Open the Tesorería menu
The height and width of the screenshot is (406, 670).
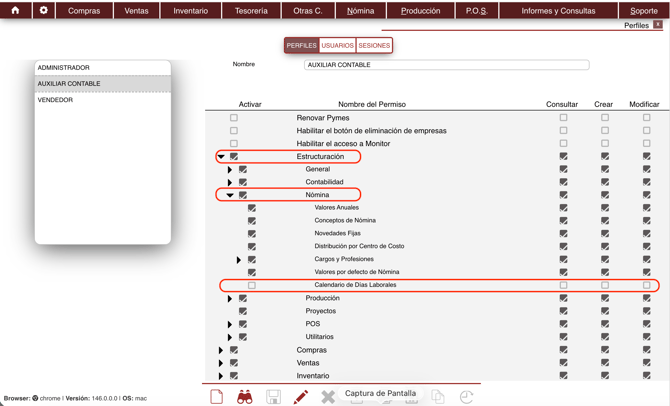click(251, 11)
